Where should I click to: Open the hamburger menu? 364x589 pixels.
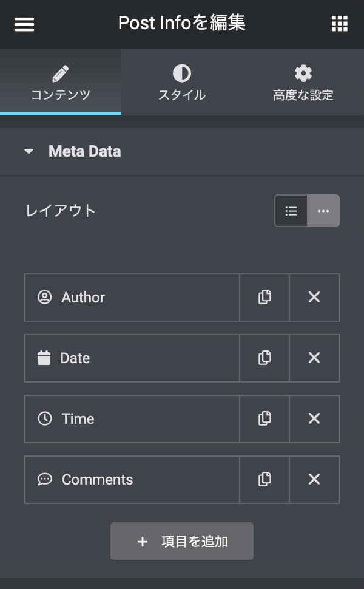coord(24,24)
